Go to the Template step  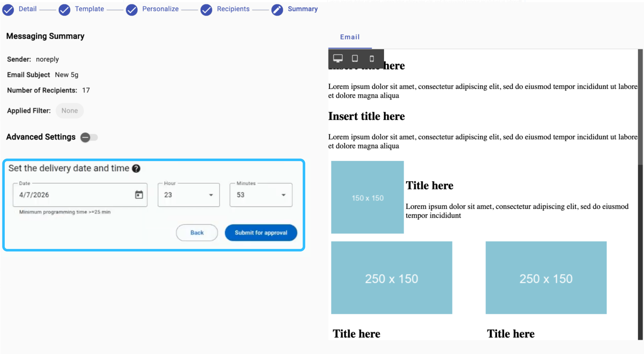click(x=89, y=9)
